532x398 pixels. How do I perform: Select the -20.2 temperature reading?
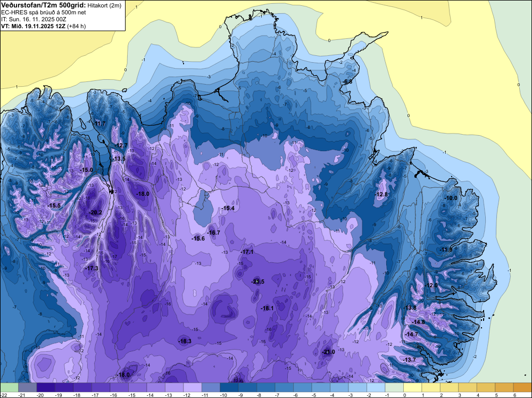pyautogui.click(x=95, y=212)
